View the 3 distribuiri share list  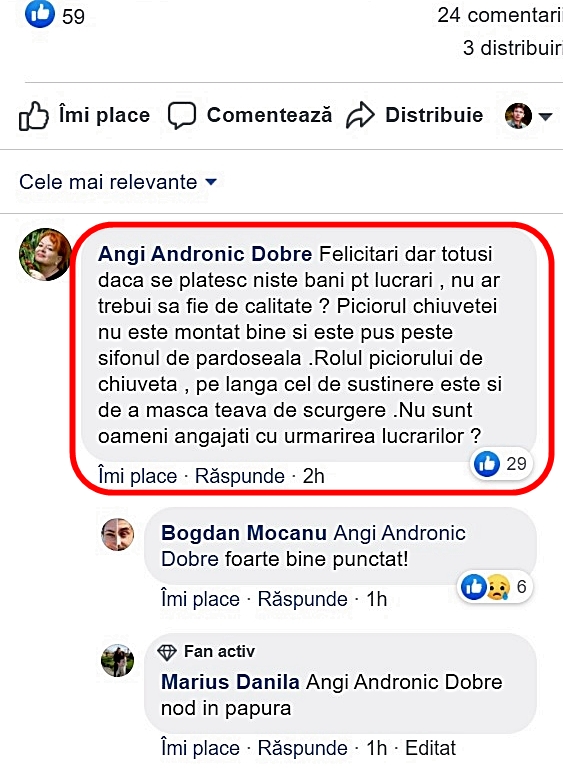(513, 48)
